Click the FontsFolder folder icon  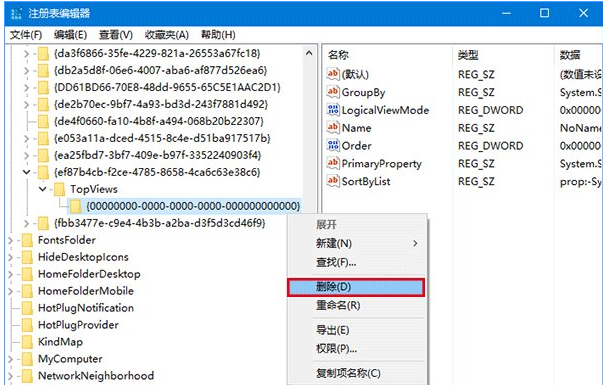pos(27,240)
